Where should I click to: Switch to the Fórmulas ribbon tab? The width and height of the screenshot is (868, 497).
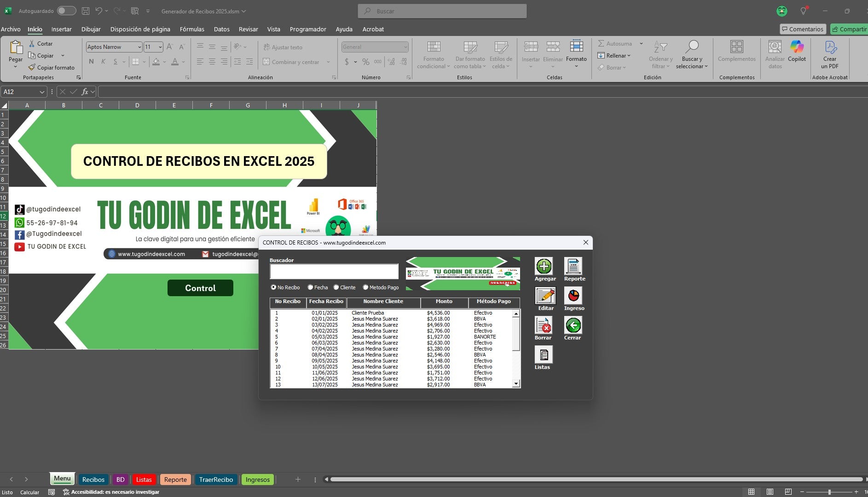pos(192,29)
